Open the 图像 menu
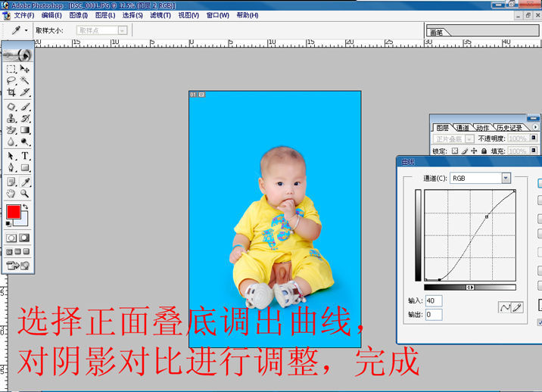This screenshot has width=542, height=392. (x=79, y=15)
